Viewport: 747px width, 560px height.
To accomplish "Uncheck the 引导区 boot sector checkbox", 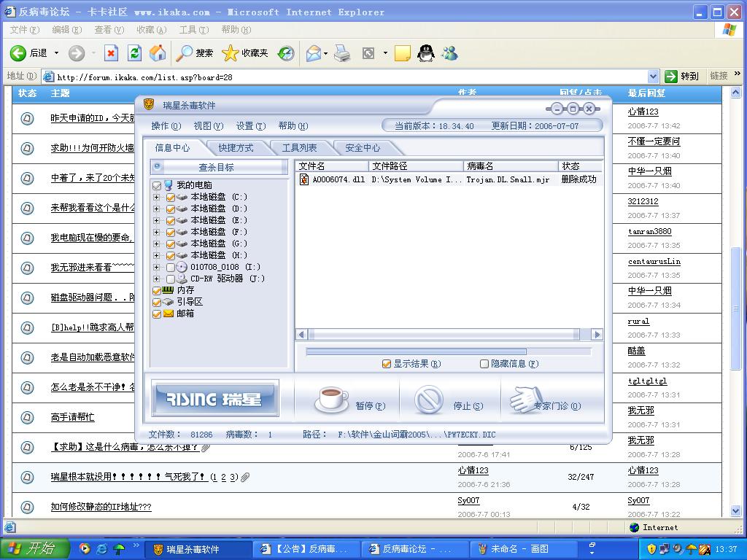I will [x=157, y=303].
